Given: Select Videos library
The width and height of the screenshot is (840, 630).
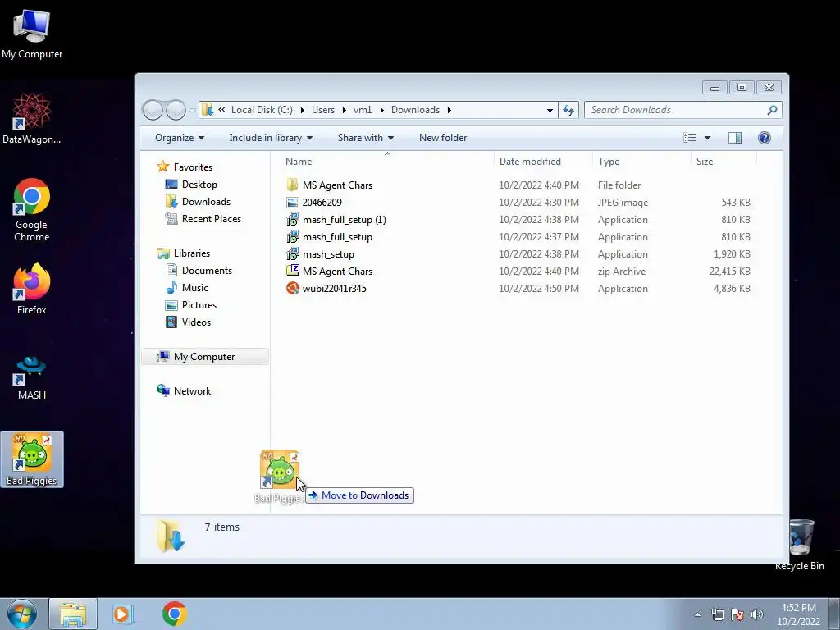Looking at the screenshot, I should tap(188, 322).
